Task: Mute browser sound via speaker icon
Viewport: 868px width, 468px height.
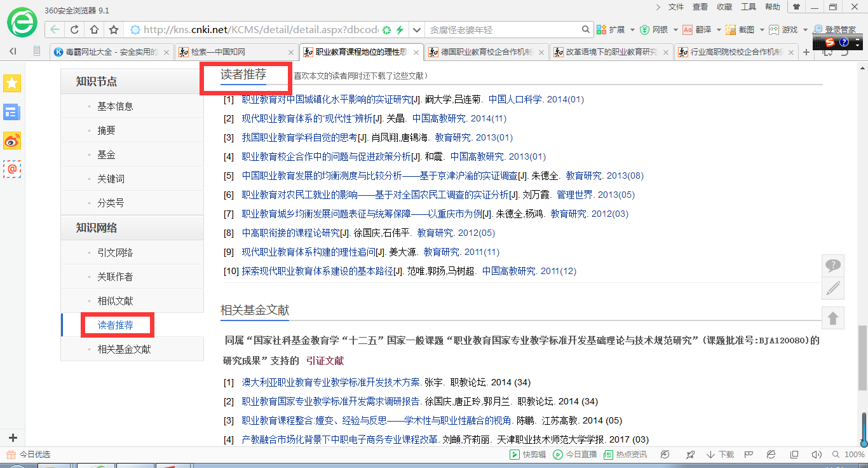Action: [x=817, y=454]
